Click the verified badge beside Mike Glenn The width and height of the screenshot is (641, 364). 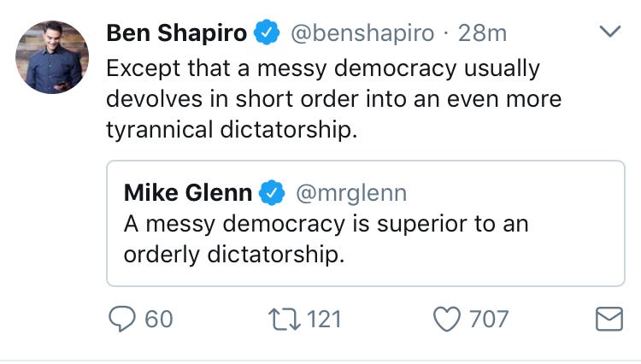pos(273,193)
